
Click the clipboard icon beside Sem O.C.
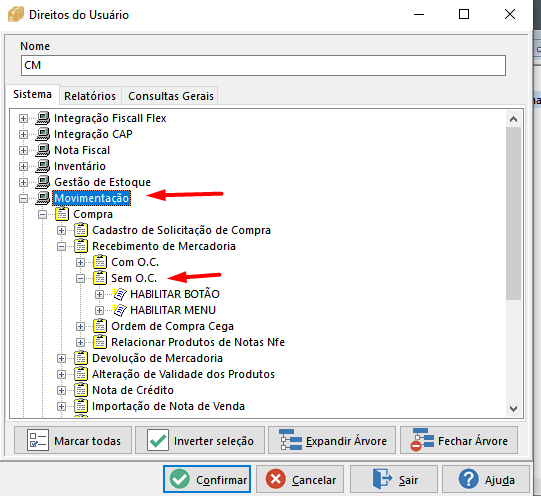(100, 278)
